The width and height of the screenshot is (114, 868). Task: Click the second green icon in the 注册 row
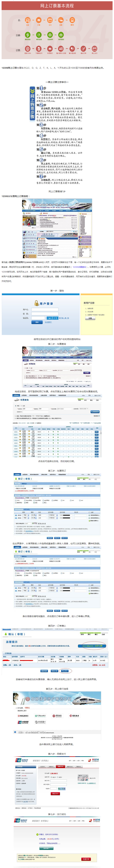click(x=39, y=35)
